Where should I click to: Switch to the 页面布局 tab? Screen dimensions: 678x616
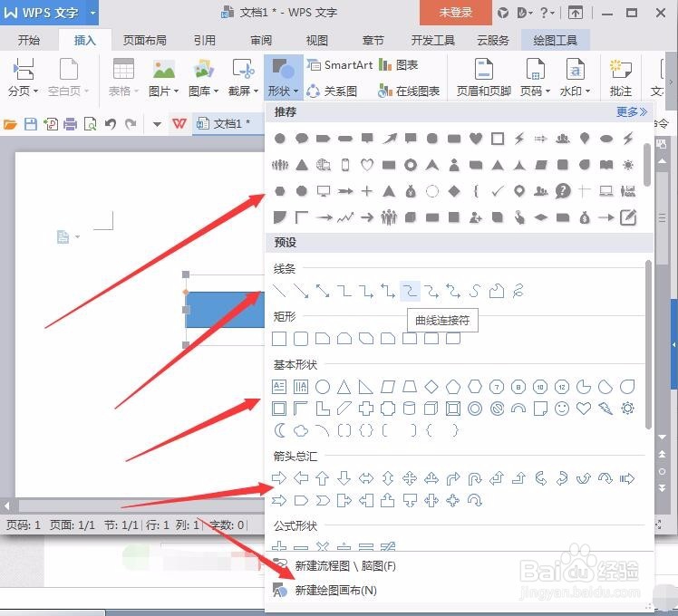click(144, 41)
